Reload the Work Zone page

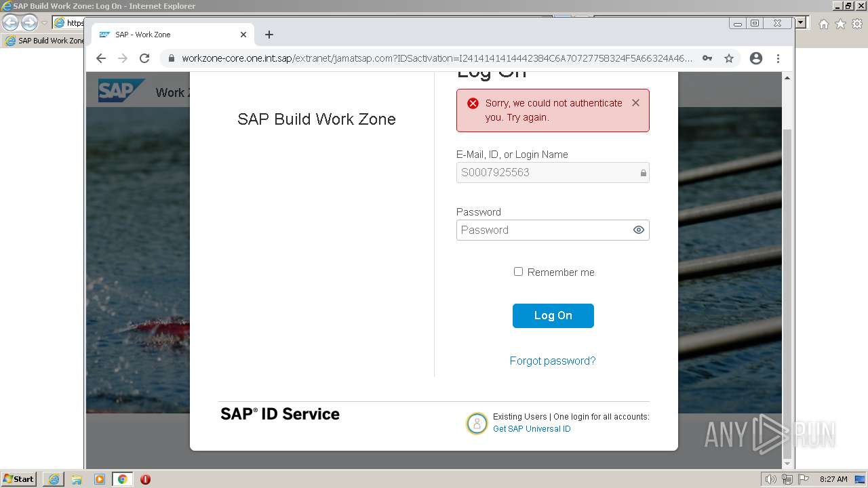[x=144, y=58]
